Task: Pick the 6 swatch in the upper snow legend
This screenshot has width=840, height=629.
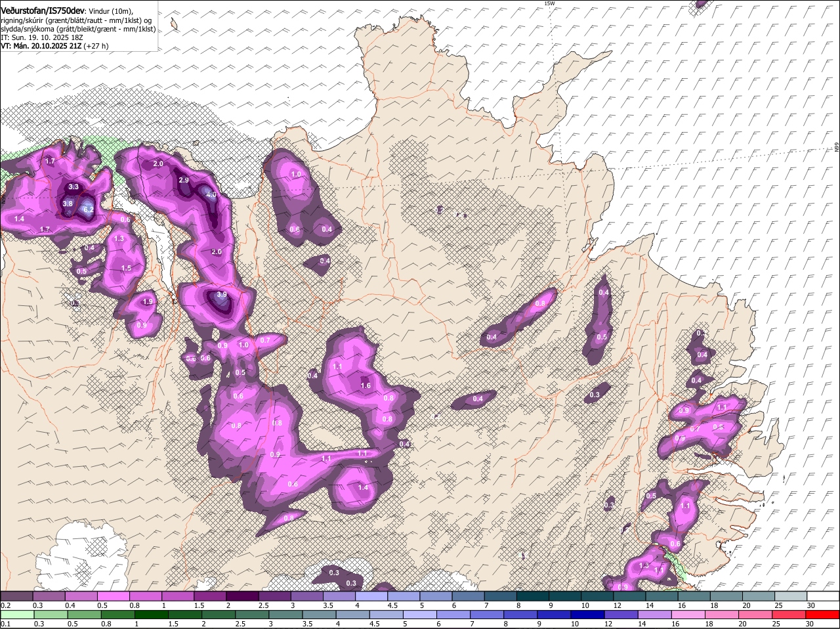Action: pyautogui.click(x=468, y=596)
